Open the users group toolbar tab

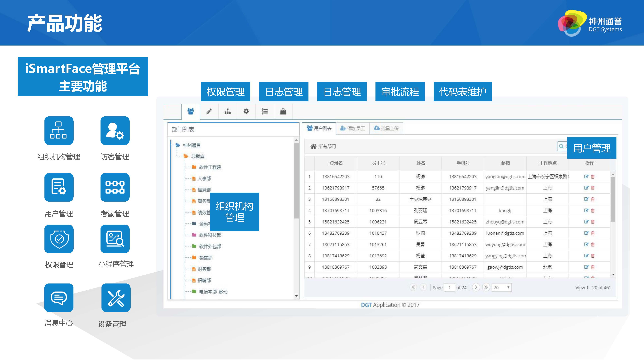click(x=191, y=111)
